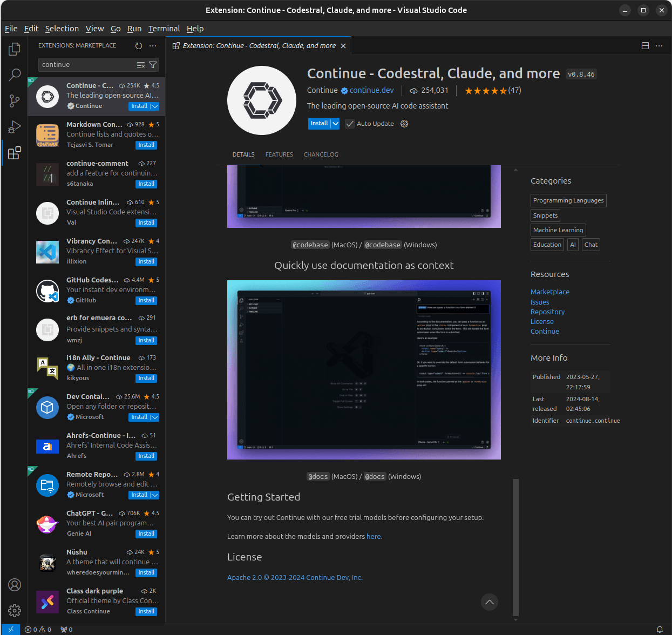Click the split editor layout icon
This screenshot has height=635, width=672.
(x=645, y=46)
